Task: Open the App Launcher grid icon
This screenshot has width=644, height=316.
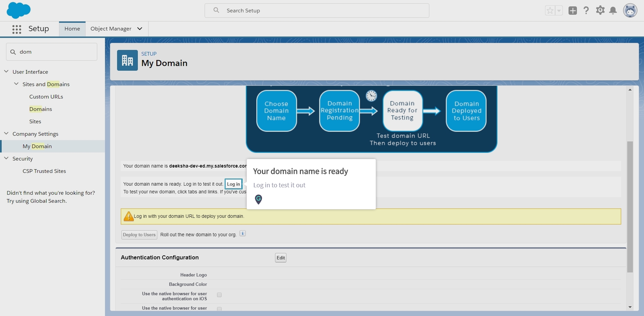Action: pos(17,29)
